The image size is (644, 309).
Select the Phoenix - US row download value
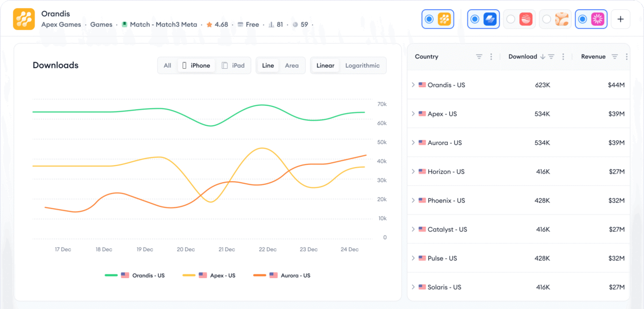pos(543,200)
